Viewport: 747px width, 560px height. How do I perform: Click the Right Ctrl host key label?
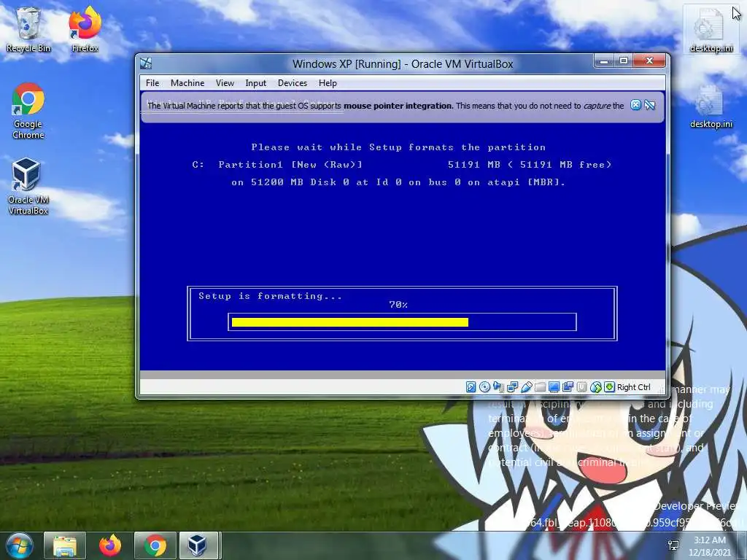click(x=634, y=387)
